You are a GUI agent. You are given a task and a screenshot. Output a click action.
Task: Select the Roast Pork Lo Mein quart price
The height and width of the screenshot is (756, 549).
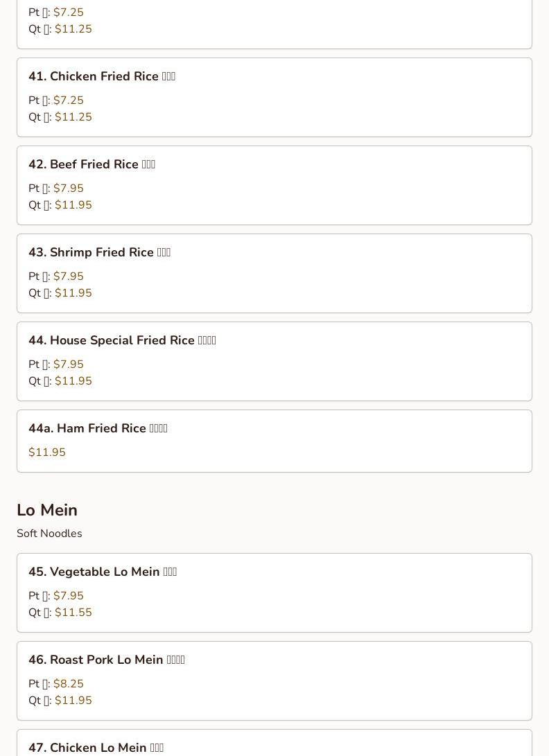tap(73, 701)
